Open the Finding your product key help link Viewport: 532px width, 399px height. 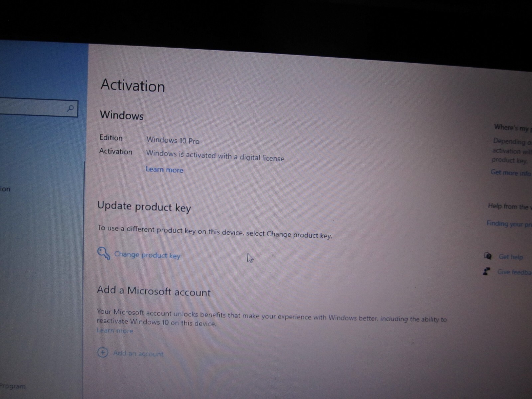(x=509, y=224)
